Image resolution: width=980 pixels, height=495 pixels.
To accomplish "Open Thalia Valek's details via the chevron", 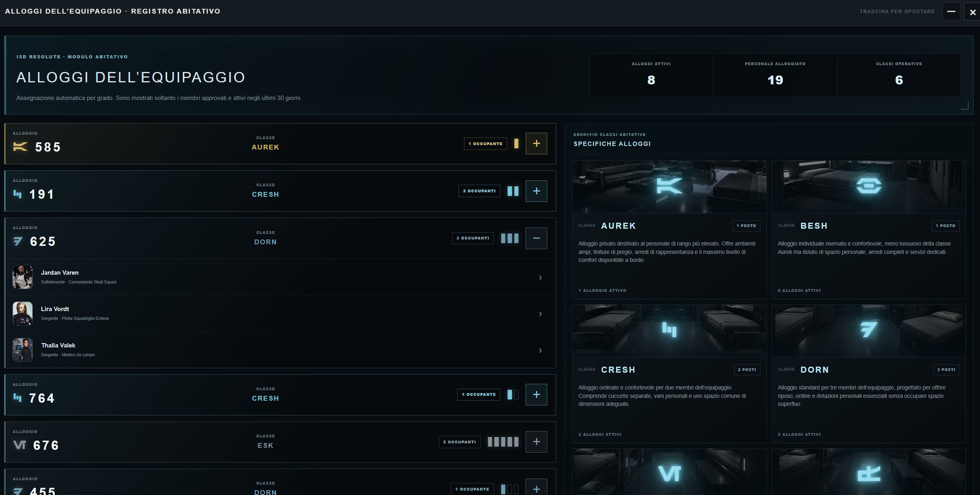I will coord(540,350).
